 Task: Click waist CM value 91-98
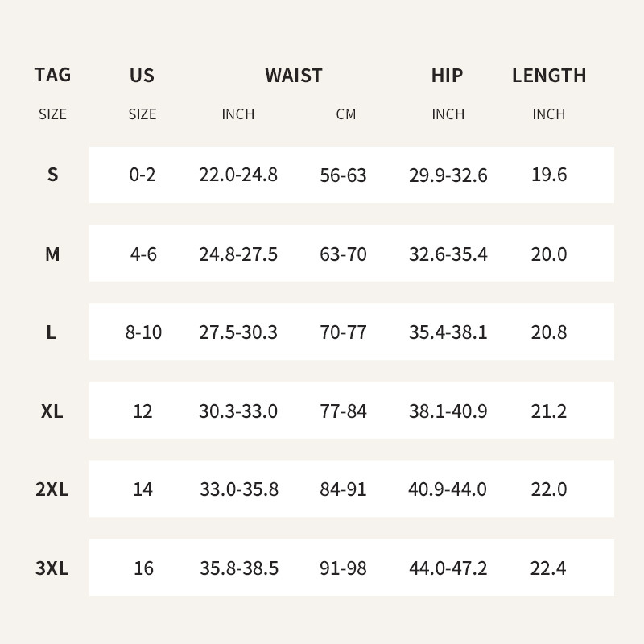click(x=343, y=568)
